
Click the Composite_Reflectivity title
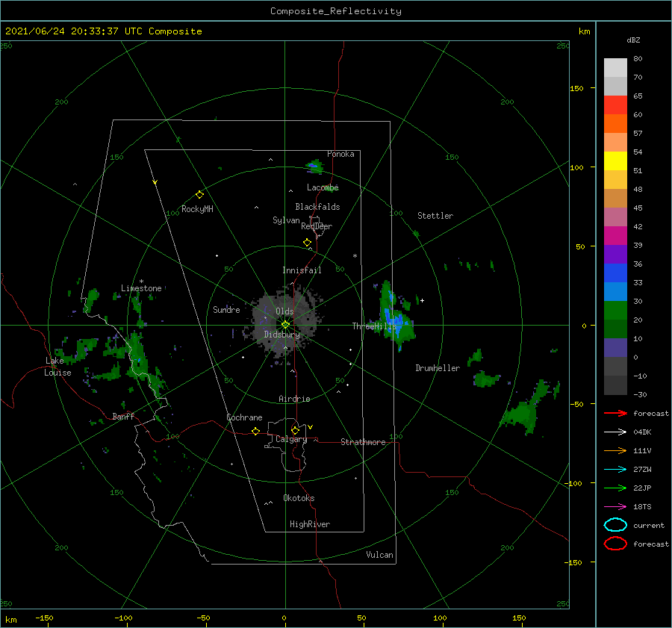pyautogui.click(x=336, y=11)
